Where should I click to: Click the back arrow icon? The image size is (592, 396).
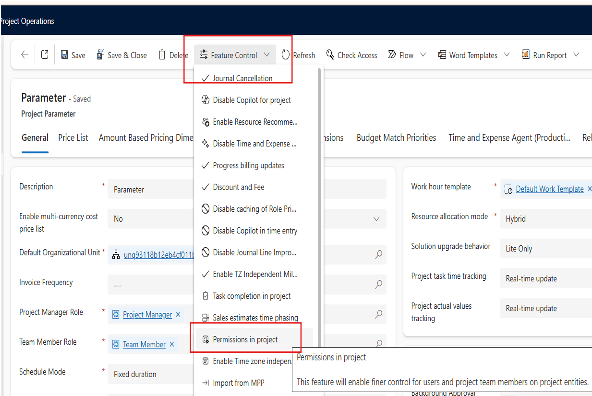(x=25, y=55)
